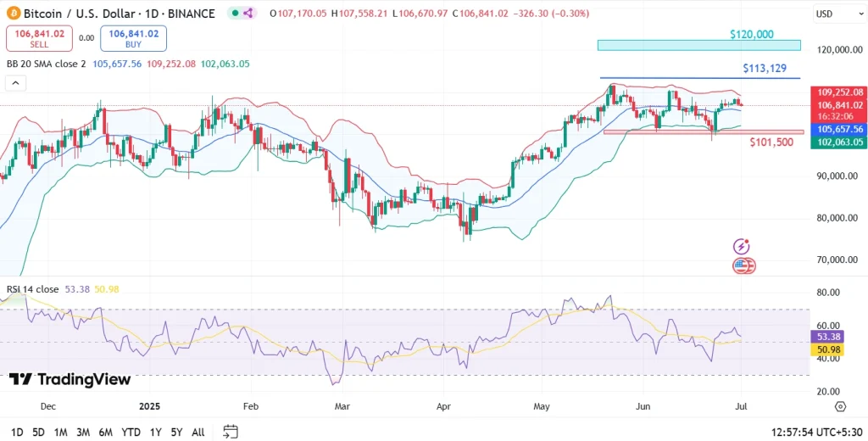
Task: Open the calendar date range icon
Action: [x=231, y=432]
